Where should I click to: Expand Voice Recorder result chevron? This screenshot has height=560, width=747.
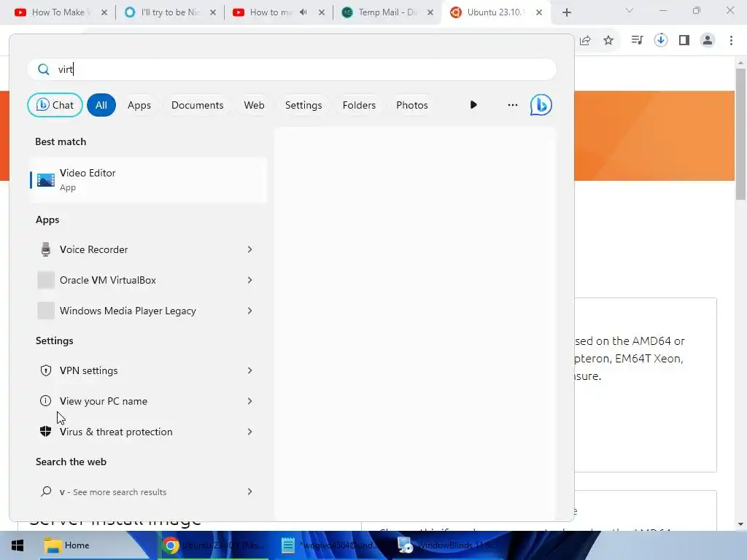tap(249, 249)
